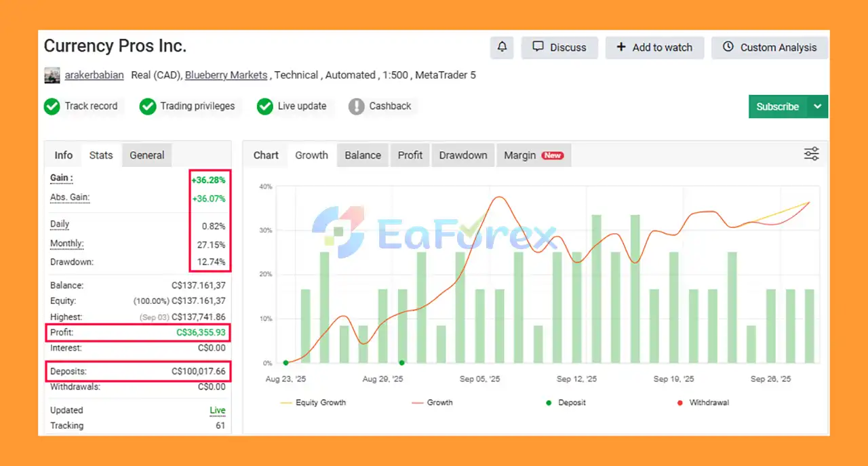Click the Discuss button
This screenshot has width=868, height=466.
[559, 47]
